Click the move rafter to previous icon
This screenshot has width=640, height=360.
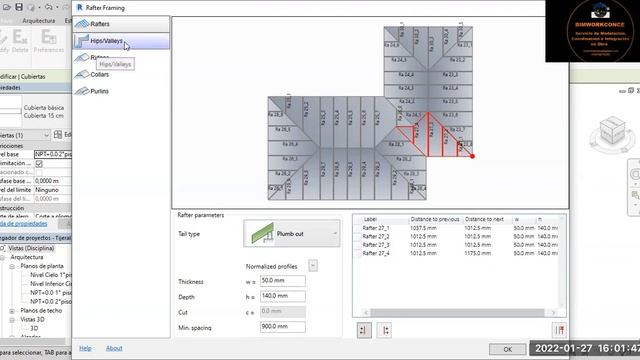click(x=364, y=330)
